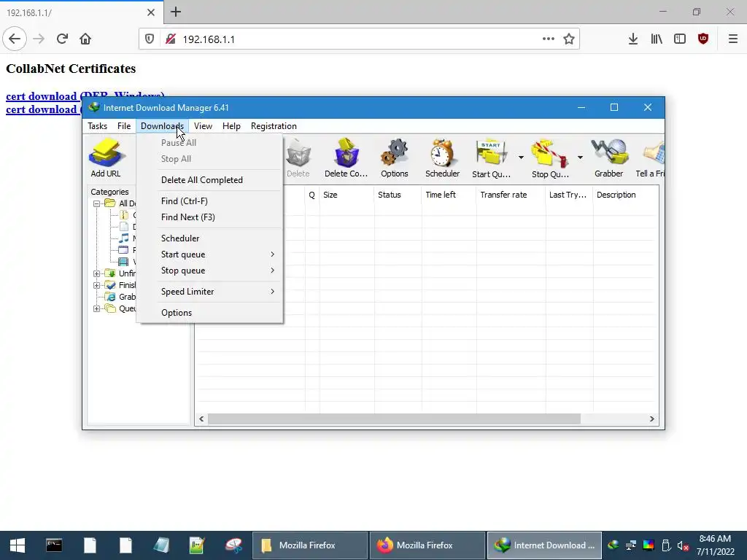Click the uBlock Origin extension icon
The height and width of the screenshot is (560, 747).
(703, 39)
